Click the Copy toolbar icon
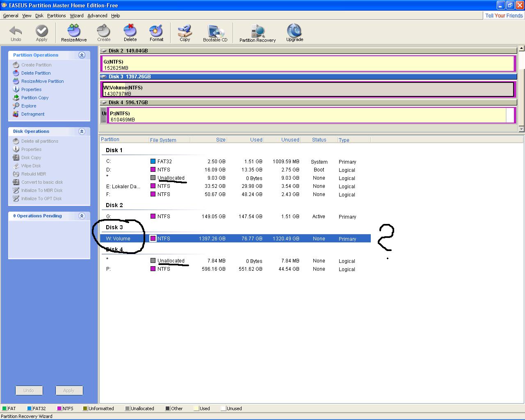 point(185,33)
